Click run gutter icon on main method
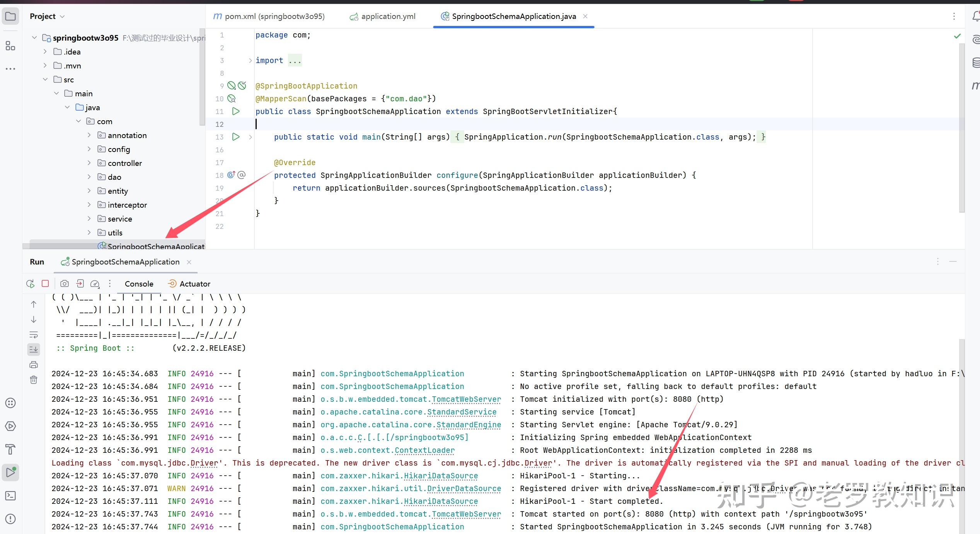 (236, 137)
